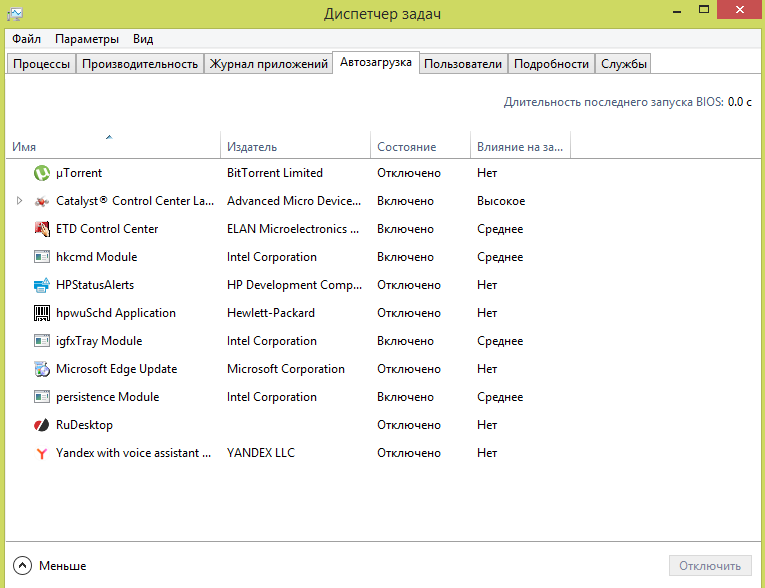Sort by the Влияние на за... column header
The image size is (765, 588).
[520, 145]
